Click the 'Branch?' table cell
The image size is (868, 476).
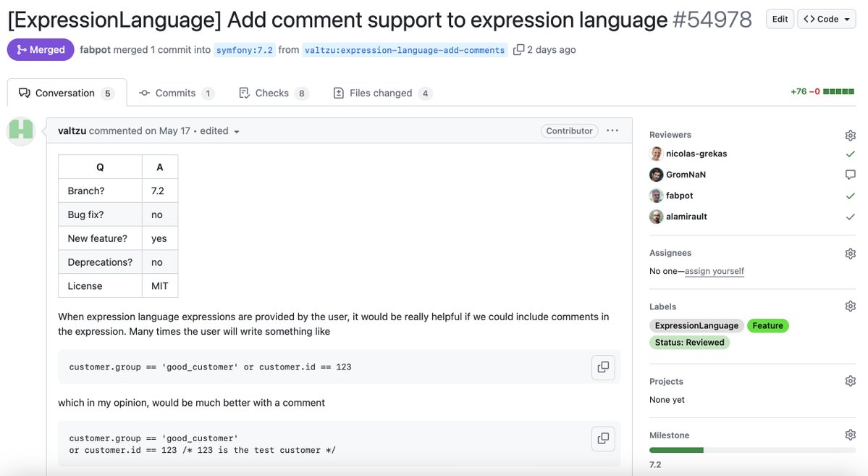click(x=100, y=191)
